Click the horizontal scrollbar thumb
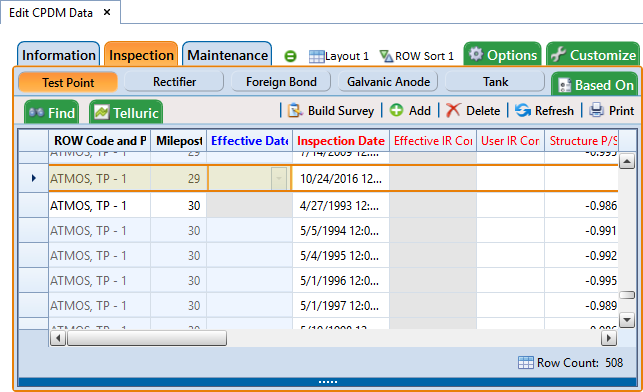 coord(147,338)
